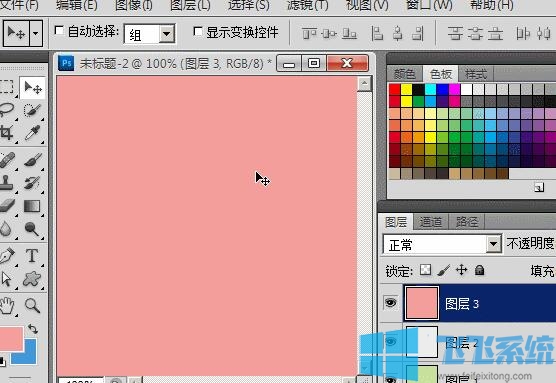
Task: Click the align horizontal centers icon
Action: (398, 34)
